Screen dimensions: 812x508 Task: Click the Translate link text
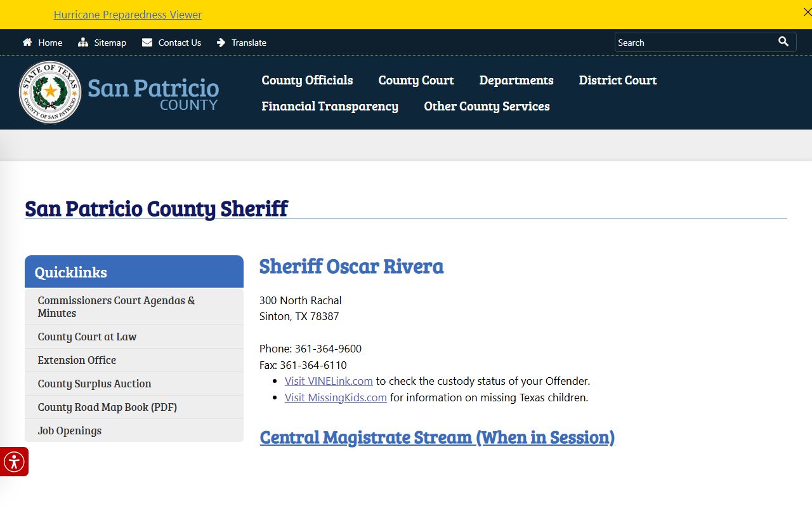(249, 43)
